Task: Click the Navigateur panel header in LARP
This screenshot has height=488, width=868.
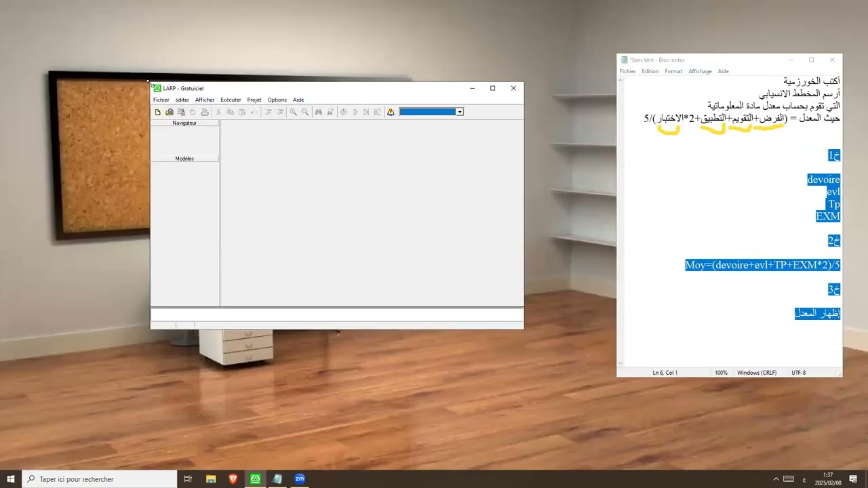Action: pos(184,123)
